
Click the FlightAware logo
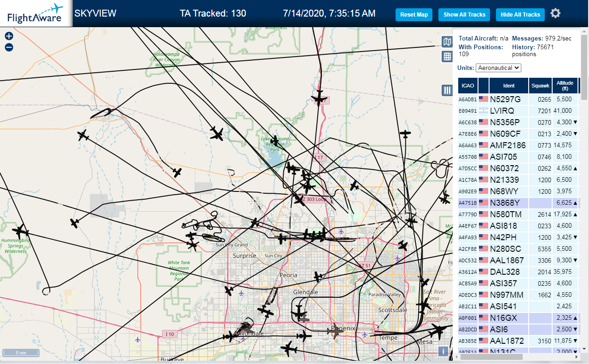point(35,13)
